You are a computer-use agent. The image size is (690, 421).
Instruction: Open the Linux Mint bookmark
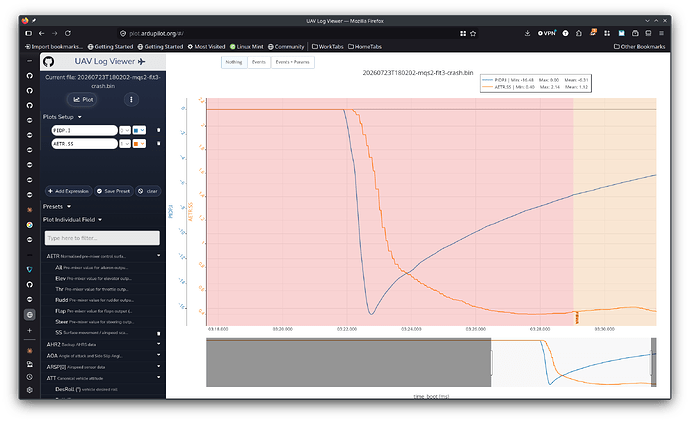(x=246, y=47)
